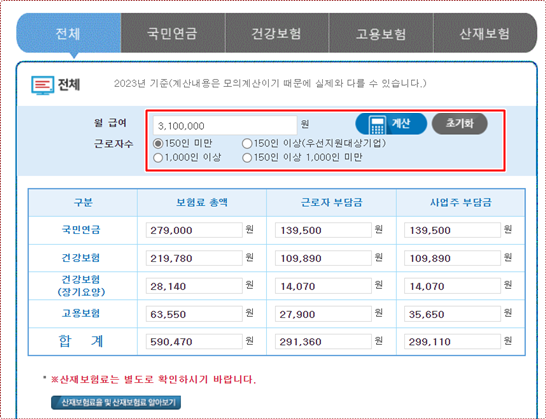Open 산재보험료율 및 산재보험료 알아보기 link
Viewport: 546px width, 419px height.
click(x=116, y=403)
